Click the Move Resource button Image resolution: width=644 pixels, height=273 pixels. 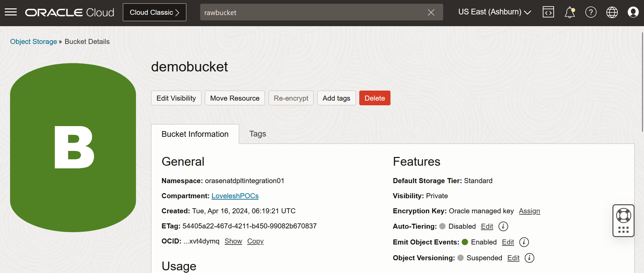tap(235, 98)
